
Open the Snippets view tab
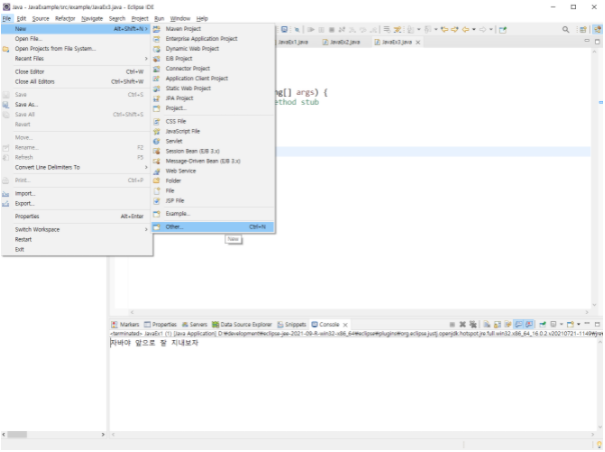coord(292,325)
